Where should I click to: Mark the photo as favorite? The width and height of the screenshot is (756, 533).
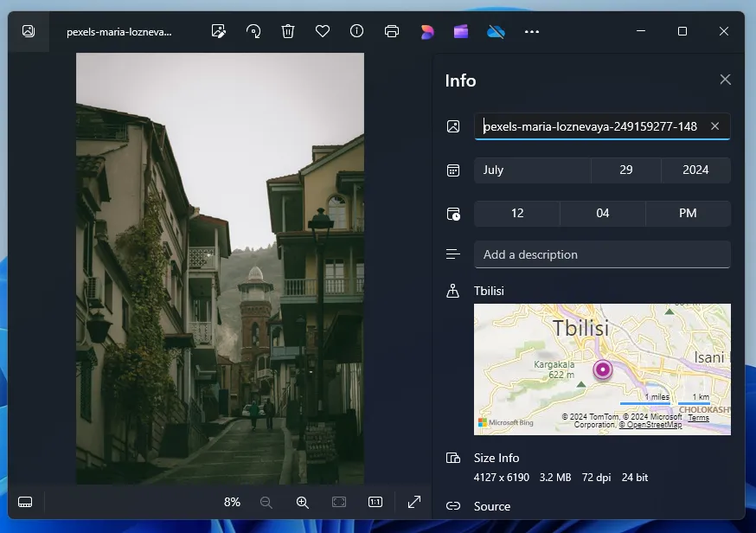click(x=322, y=31)
